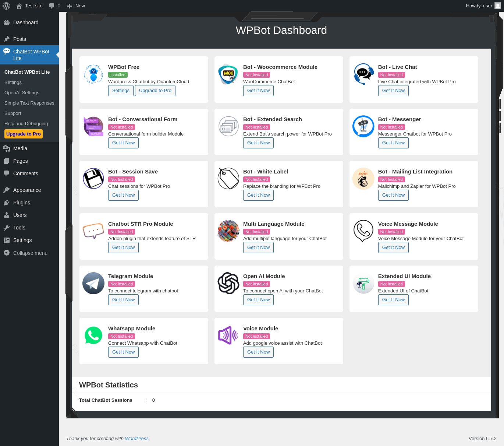Click the plus New icon in admin bar
The image size is (504, 446).
tap(70, 6)
